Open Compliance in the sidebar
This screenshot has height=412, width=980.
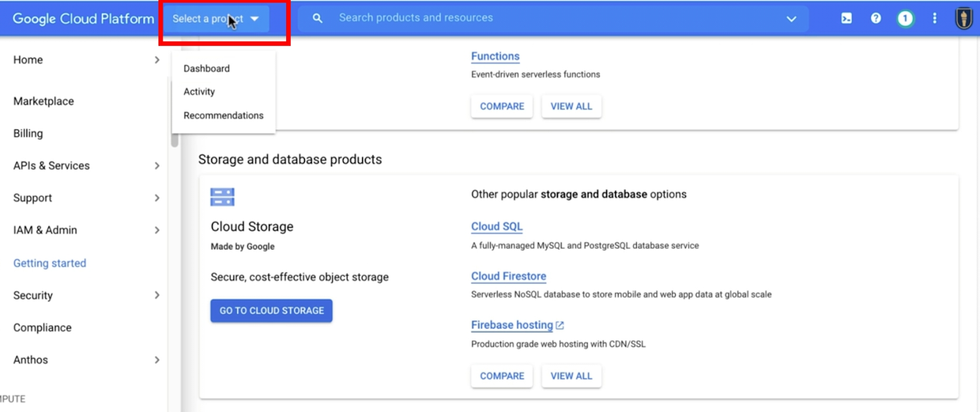click(42, 327)
